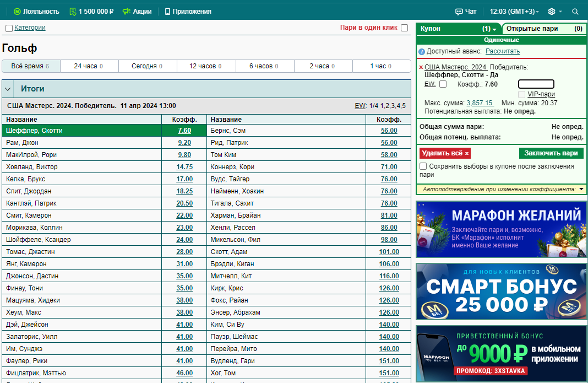Open the Акции megaphone icon
588x383 pixels.
pos(127,12)
